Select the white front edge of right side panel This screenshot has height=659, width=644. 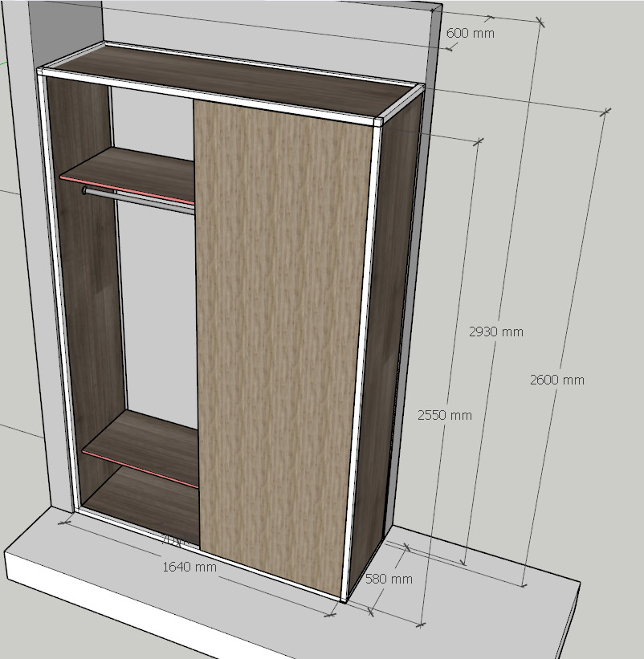click(359, 361)
